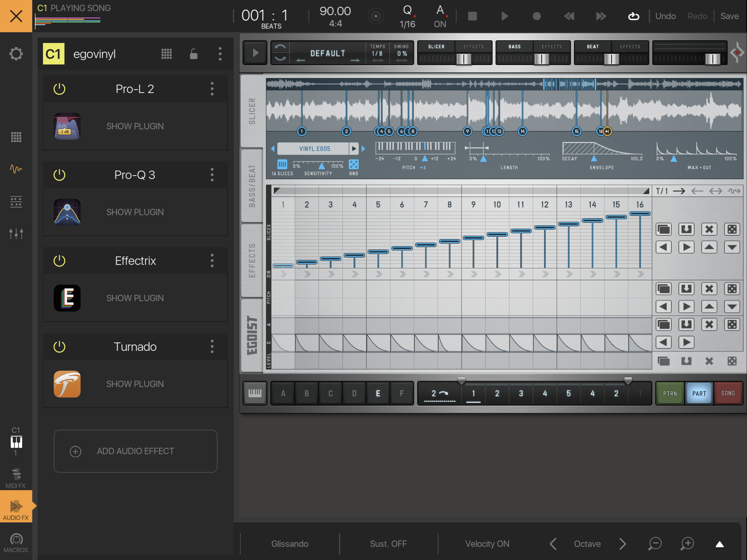
Task: Open egovinyl track options menu
Action: pos(220,54)
